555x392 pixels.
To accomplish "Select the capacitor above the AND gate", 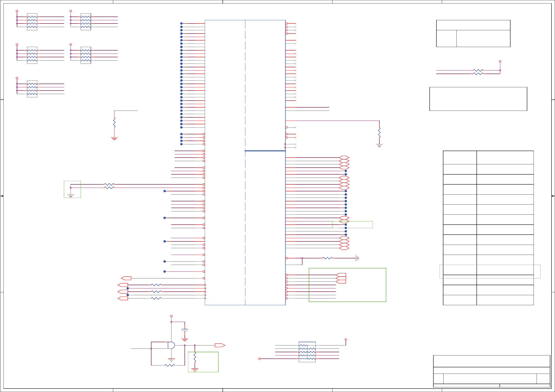I will (185, 330).
